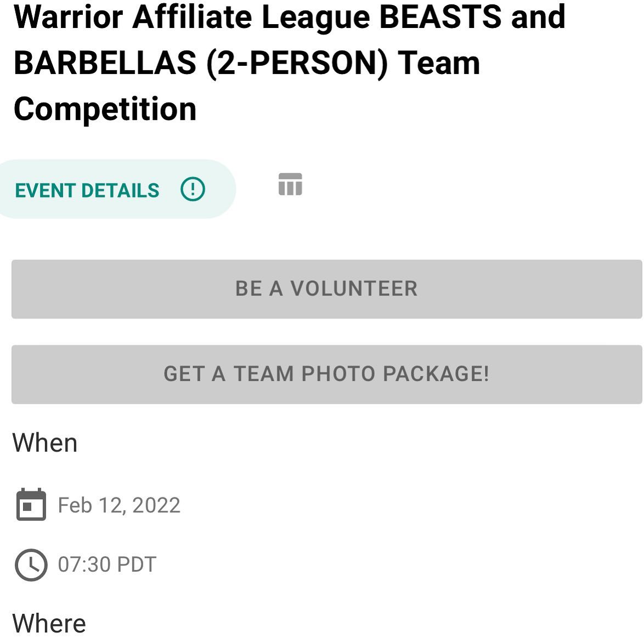Switch to the EVENT DETAILS tab
The image size is (644, 644).
point(87,190)
